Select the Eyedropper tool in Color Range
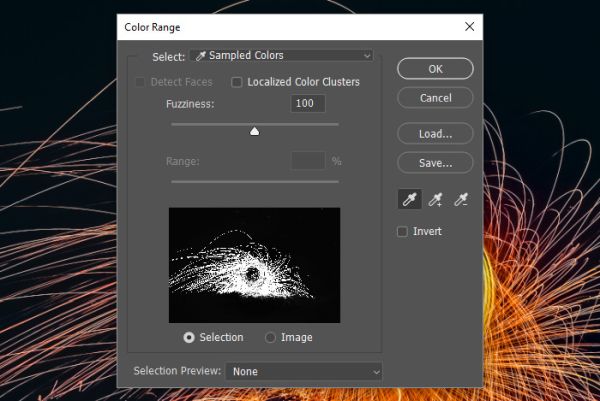600x401 pixels. pos(410,199)
